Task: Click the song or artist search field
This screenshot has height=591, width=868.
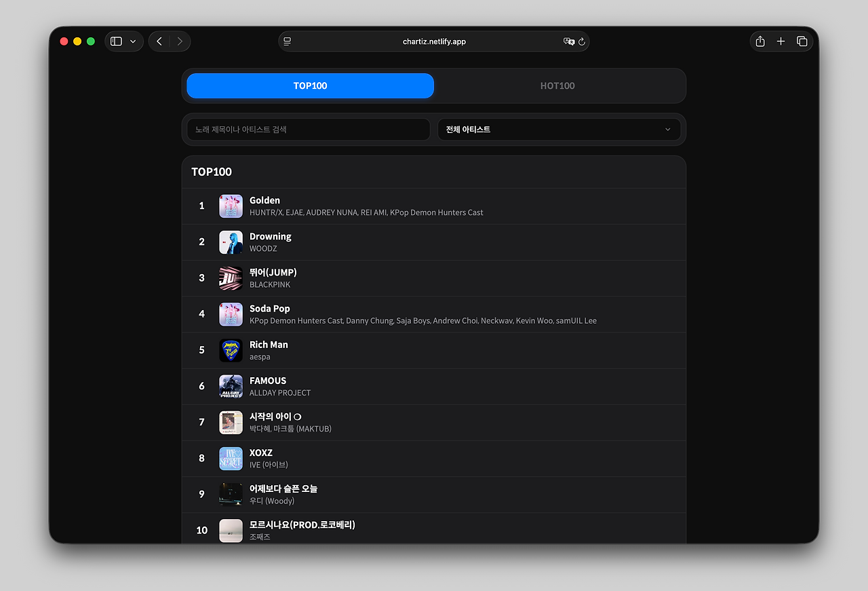Action: click(x=309, y=130)
